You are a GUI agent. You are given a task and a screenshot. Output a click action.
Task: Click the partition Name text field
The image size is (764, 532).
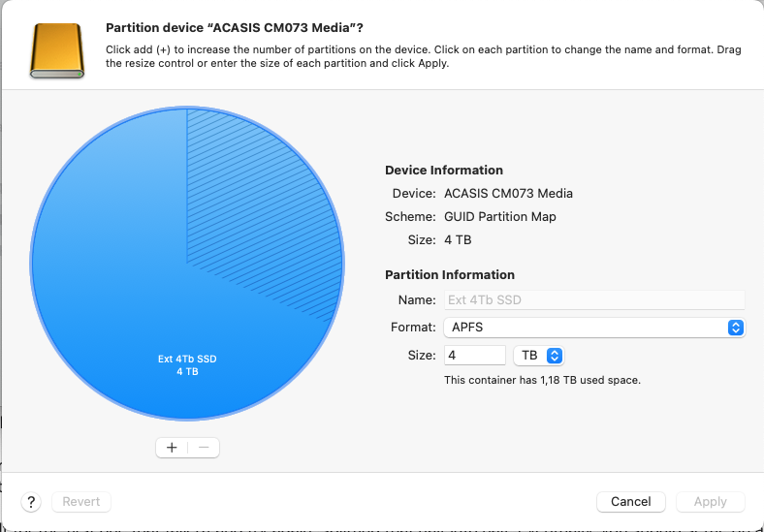593,299
